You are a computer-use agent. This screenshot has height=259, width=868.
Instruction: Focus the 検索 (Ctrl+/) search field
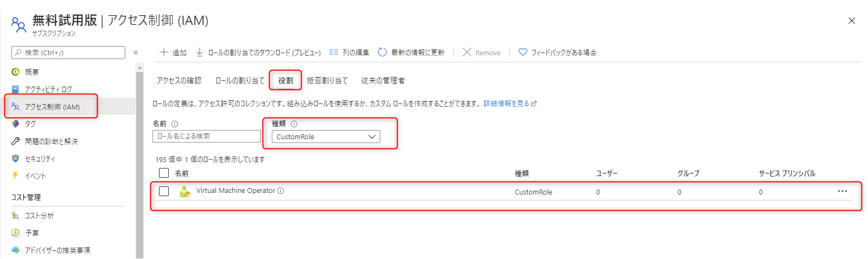pyautogui.click(x=68, y=53)
